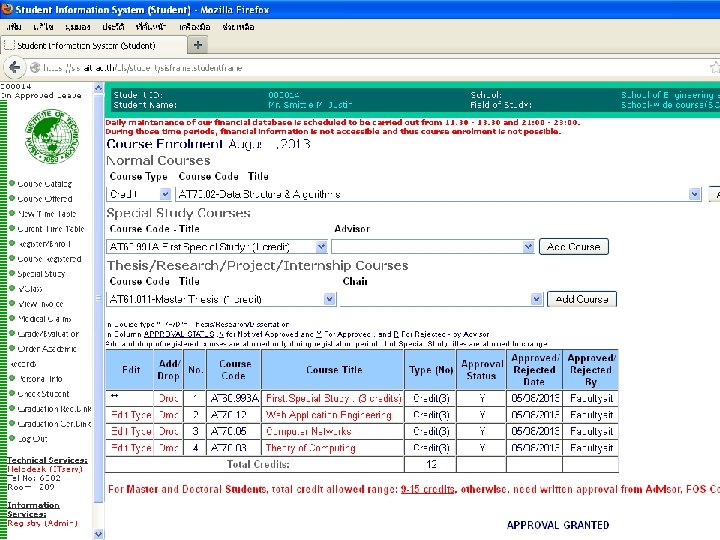Click the double-arrow icon in the AT60.993A row
This screenshot has height=540, width=720.
click(114, 396)
